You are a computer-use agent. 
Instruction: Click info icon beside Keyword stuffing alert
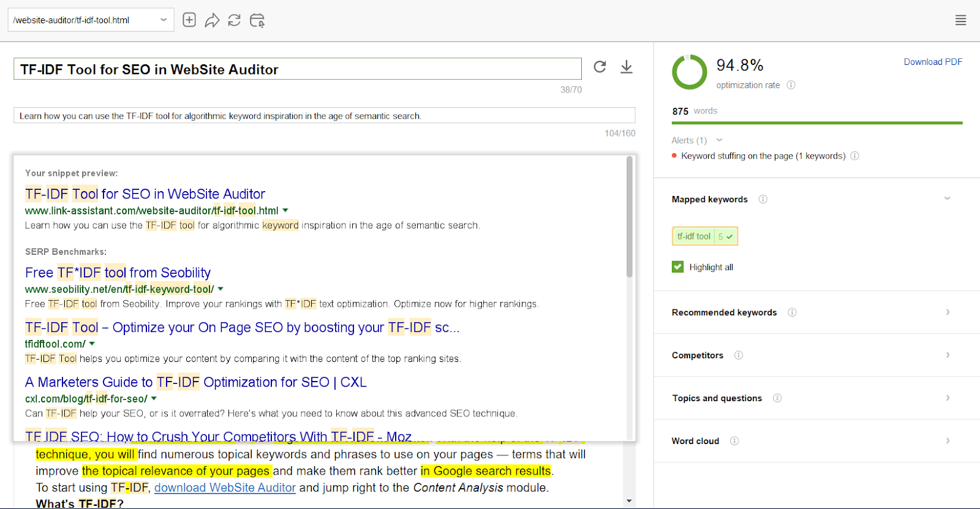tap(854, 156)
